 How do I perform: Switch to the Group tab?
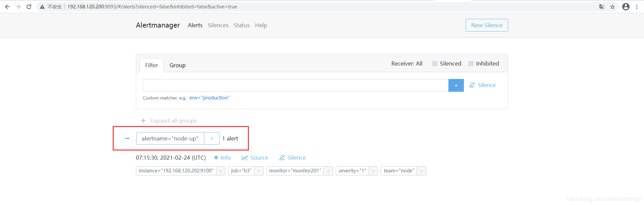177,65
